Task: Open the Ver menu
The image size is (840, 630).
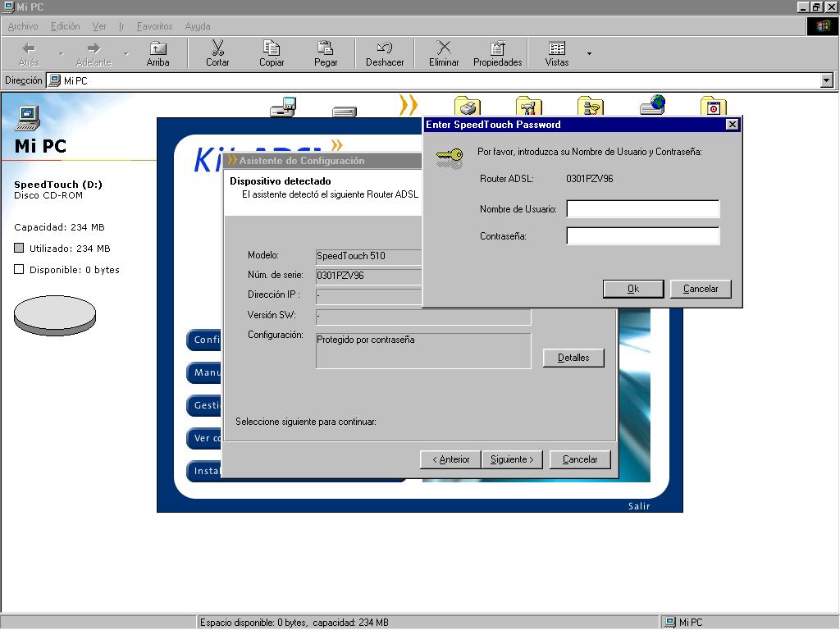Action: point(99,26)
